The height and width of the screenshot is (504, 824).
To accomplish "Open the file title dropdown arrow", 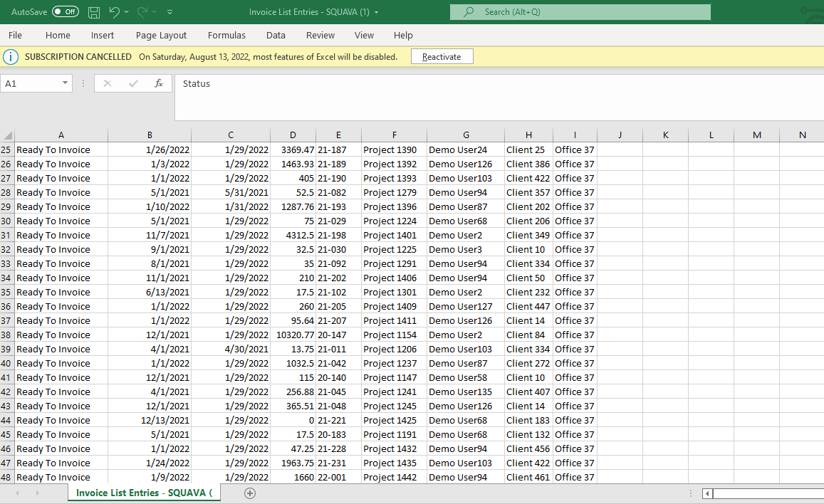I will 376,12.
